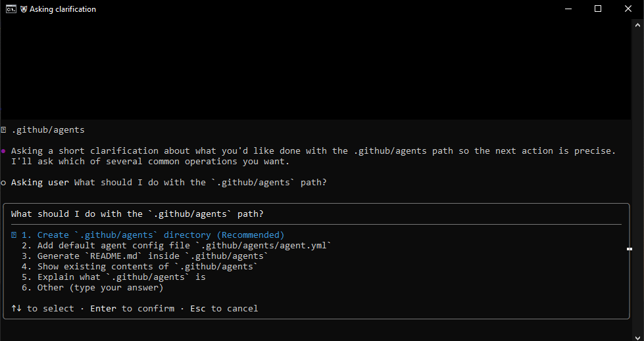Click the purple bullet beside the clarification message
The height and width of the screenshot is (341, 644).
[x=4, y=151]
